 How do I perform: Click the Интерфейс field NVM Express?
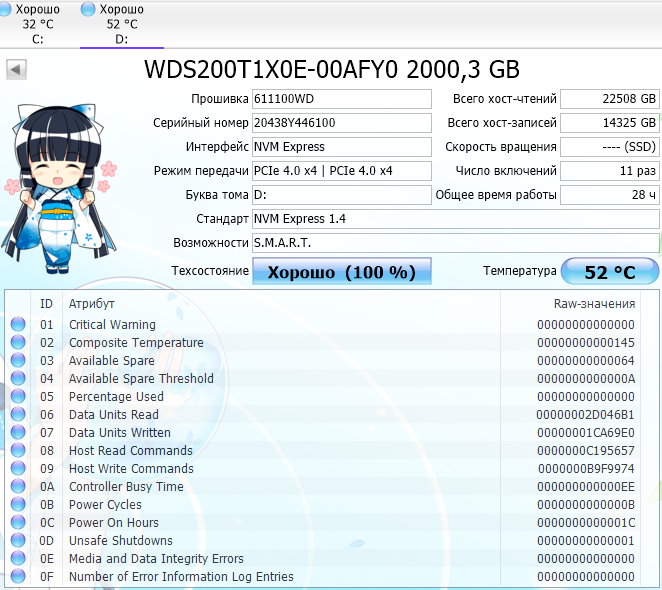(342, 147)
